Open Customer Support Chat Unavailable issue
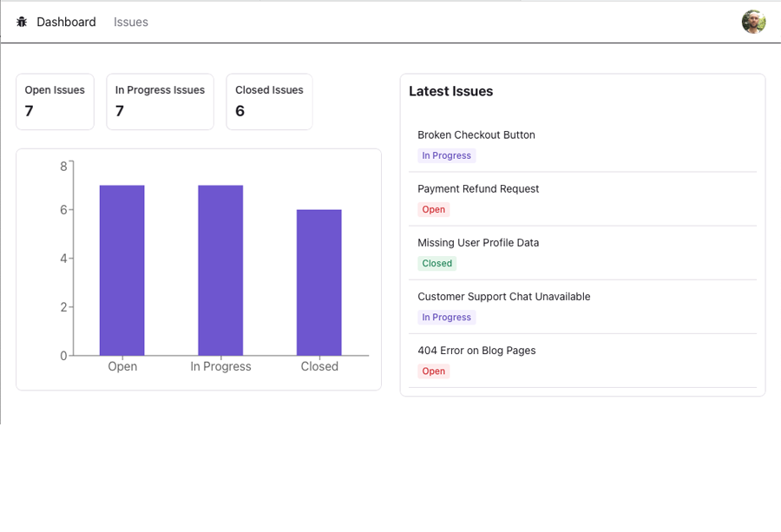The image size is (781, 532). pos(503,297)
